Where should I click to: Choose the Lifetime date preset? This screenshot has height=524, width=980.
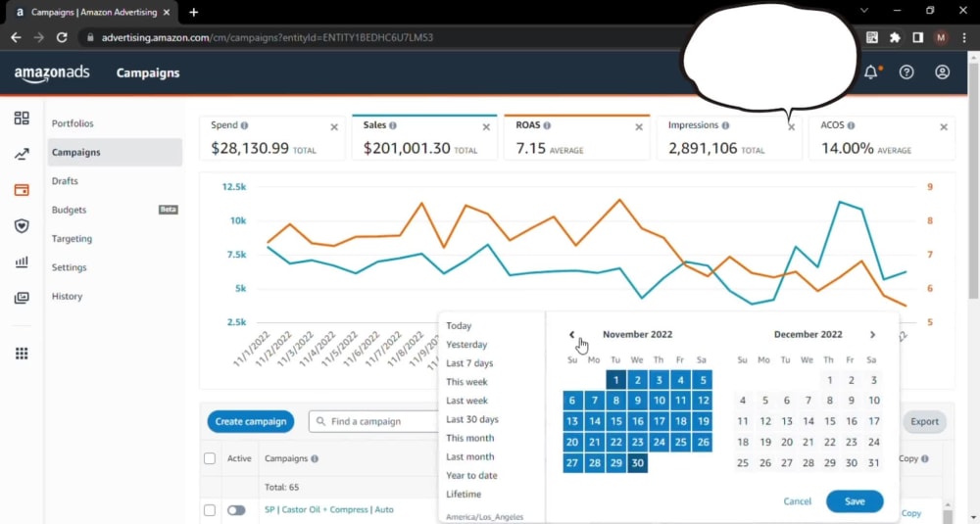(464, 495)
